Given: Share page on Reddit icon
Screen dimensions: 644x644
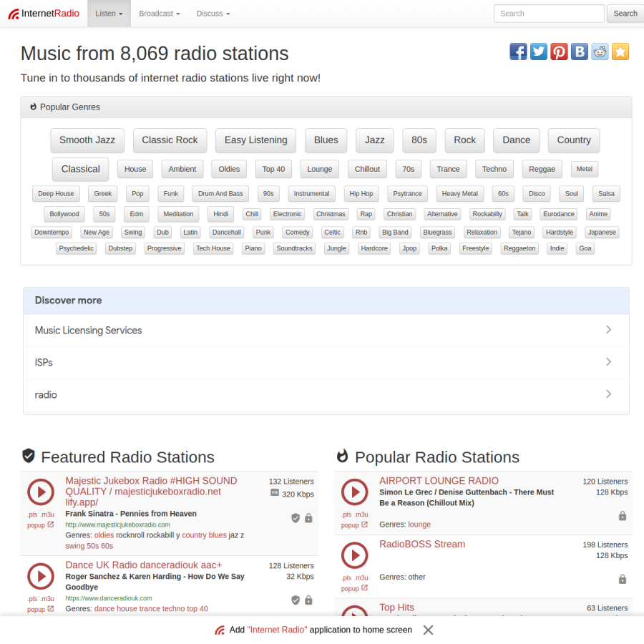Looking at the screenshot, I should (600, 52).
